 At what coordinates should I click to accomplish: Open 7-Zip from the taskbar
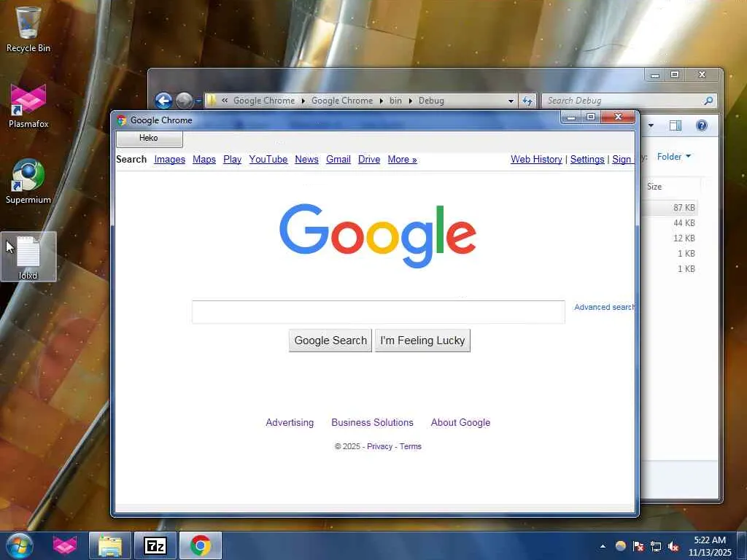pos(155,545)
